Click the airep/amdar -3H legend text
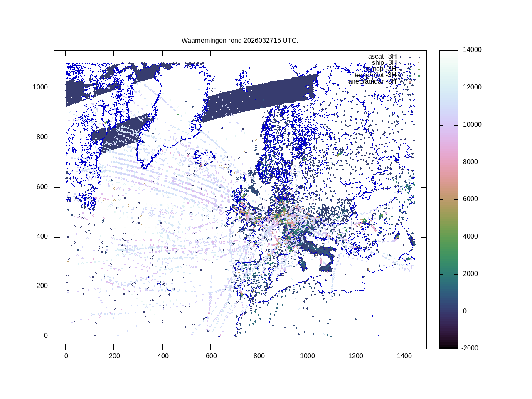 (372, 81)
